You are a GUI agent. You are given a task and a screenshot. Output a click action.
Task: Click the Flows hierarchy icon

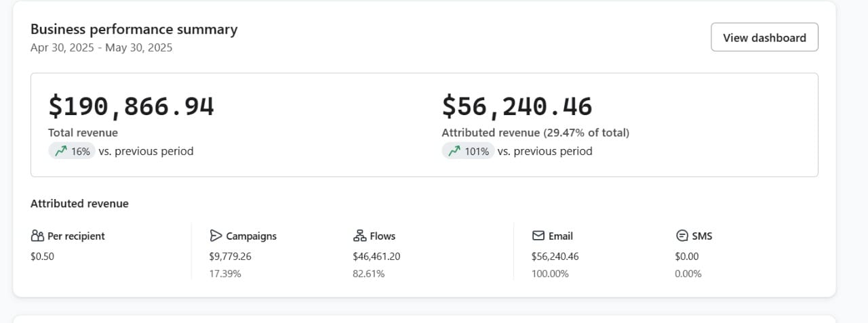click(359, 236)
